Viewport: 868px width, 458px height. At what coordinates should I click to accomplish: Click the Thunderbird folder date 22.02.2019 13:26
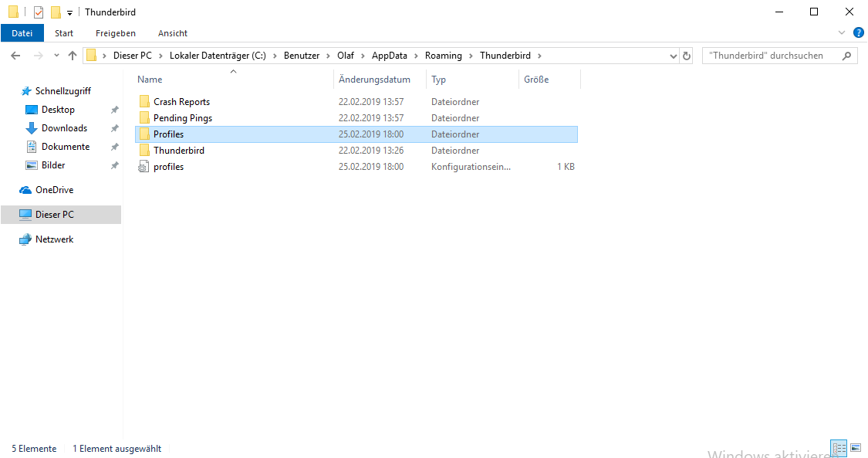coord(371,150)
